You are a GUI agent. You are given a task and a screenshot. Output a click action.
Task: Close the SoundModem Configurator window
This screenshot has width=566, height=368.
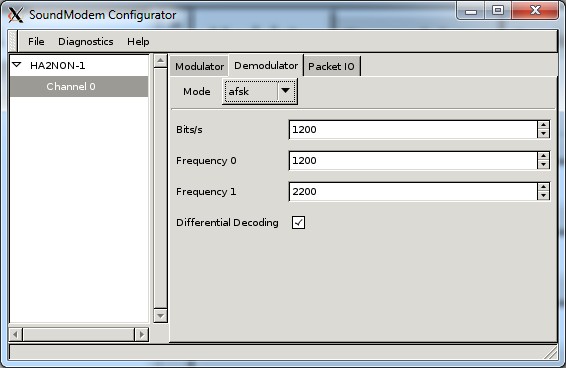(535, 10)
